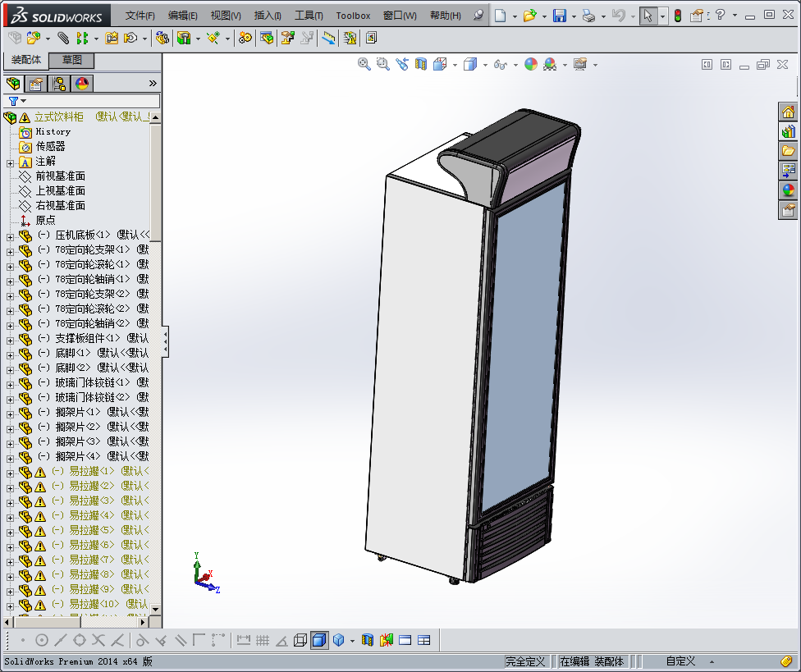
Task: Click the 在编辑 装配体 status field
Action: click(x=592, y=661)
